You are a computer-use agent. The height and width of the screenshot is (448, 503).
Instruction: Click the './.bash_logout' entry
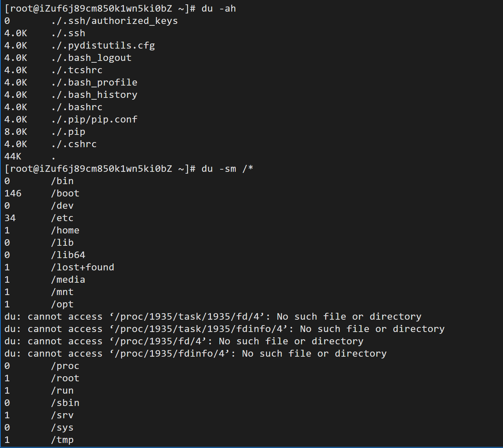91,58
